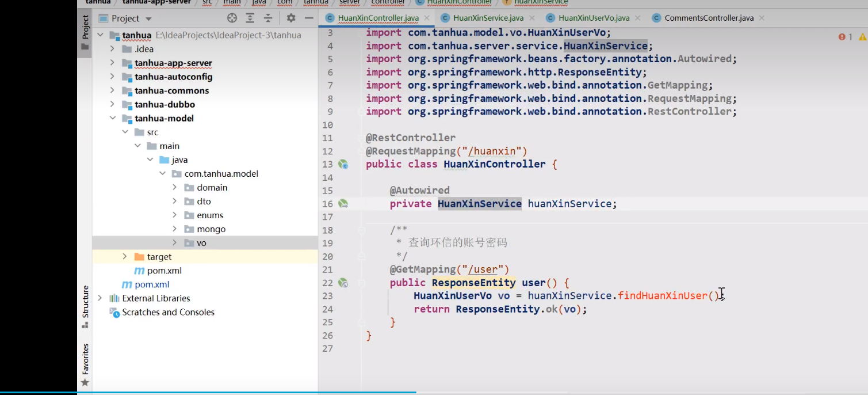
Task: Open the Structure tool window side tab
Action: tap(85, 307)
